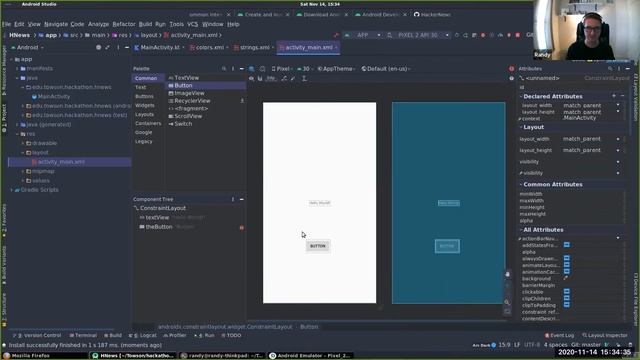Open red warning indicator above design canvas

(x=511, y=69)
